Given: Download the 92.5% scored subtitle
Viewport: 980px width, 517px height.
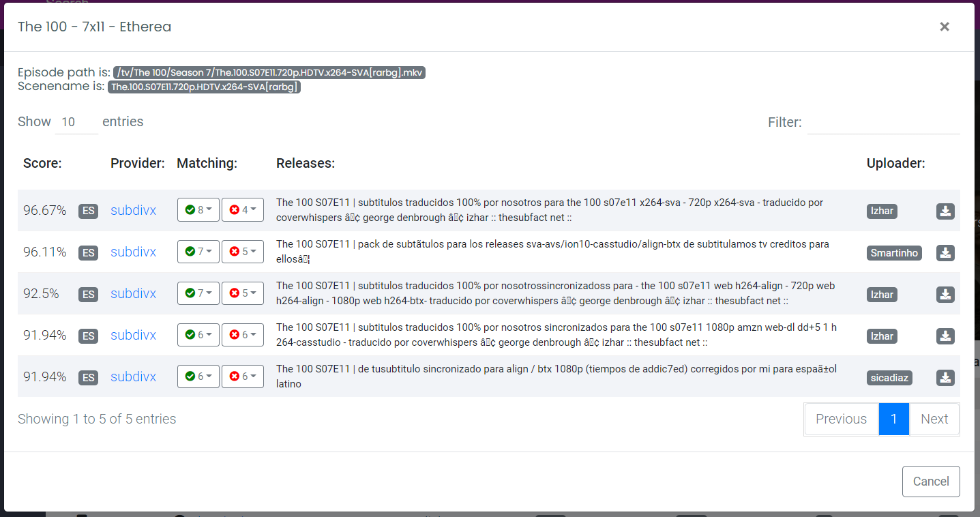Looking at the screenshot, I should click(945, 295).
